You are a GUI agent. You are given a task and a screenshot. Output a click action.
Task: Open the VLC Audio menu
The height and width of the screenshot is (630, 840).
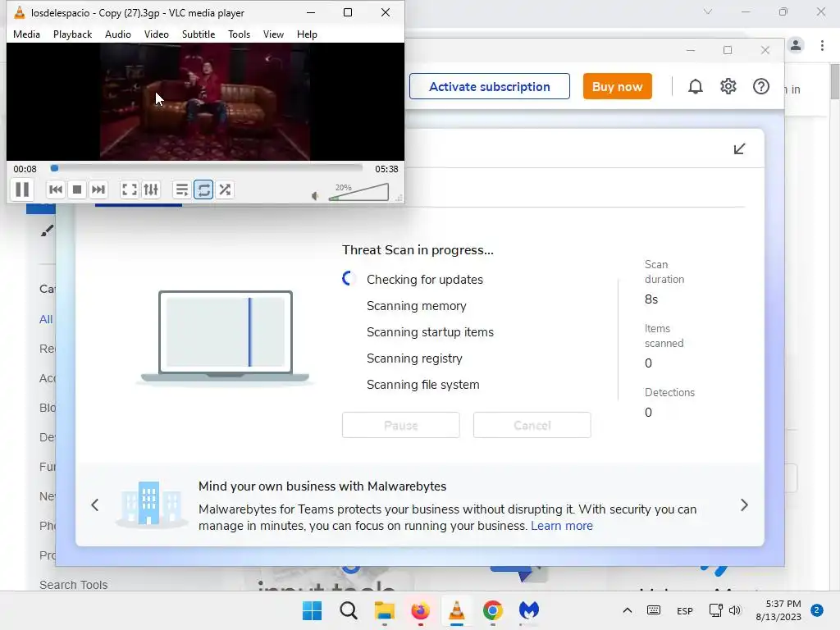coord(118,34)
